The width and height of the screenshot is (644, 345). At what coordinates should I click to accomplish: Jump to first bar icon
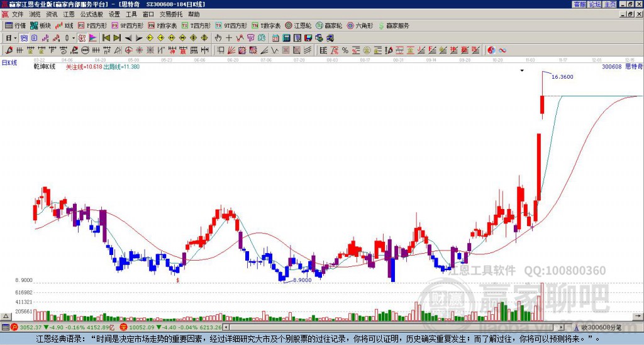point(106,38)
